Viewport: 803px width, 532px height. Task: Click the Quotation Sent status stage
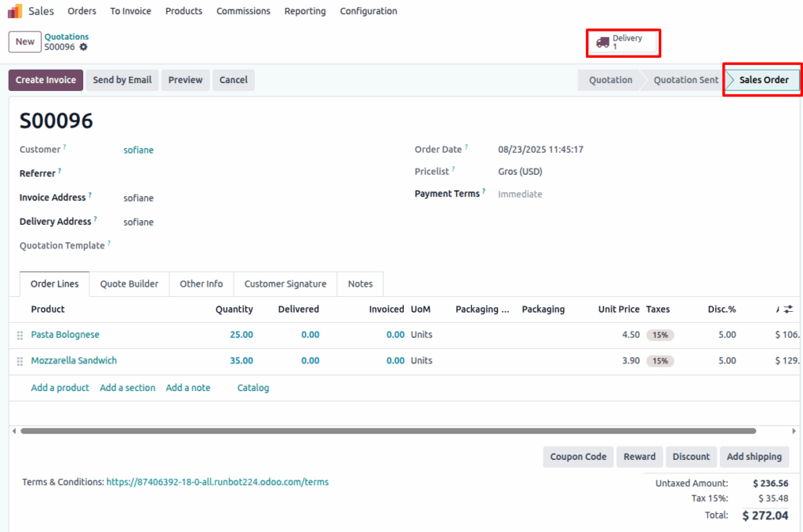(x=685, y=81)
